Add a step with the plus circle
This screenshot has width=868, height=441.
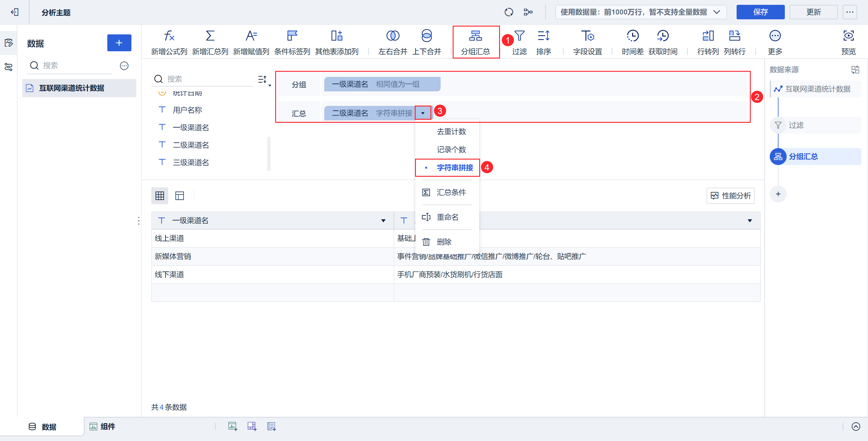click(x=778, y=194)
